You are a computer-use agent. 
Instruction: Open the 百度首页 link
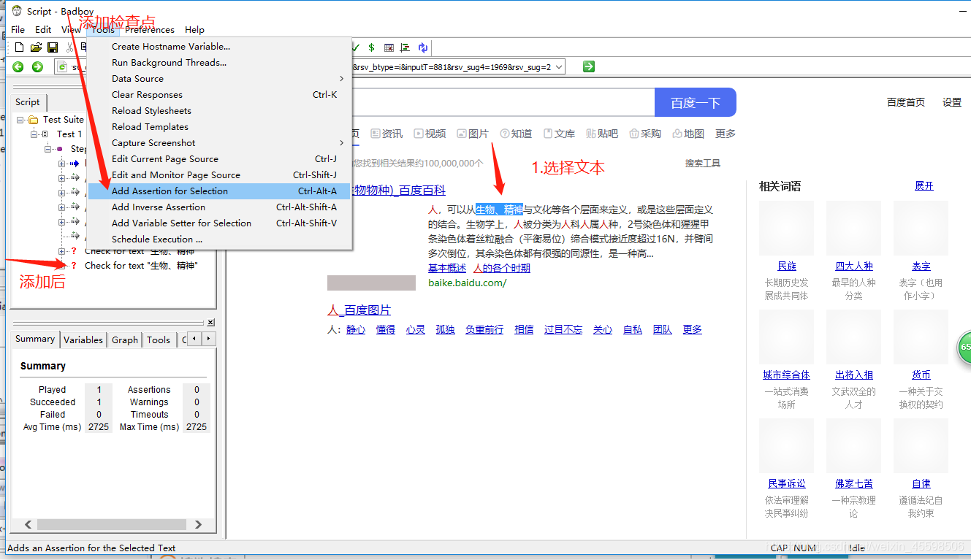point(906,102)
